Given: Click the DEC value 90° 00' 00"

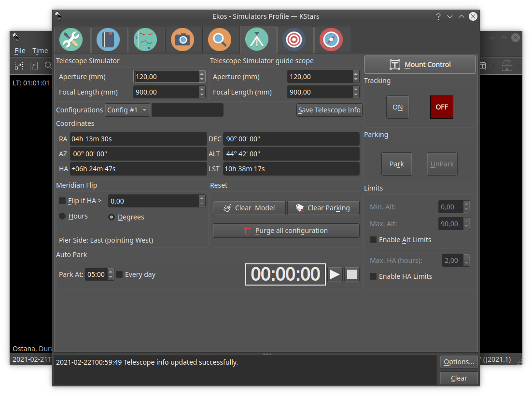Looking at the screenshot, I should click(291, 139).
